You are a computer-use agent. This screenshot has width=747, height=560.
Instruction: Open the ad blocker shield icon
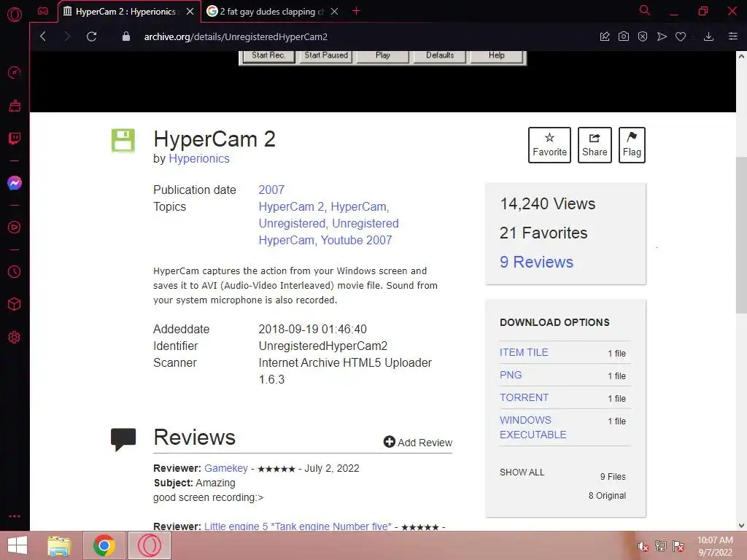(x=642, y=36)
